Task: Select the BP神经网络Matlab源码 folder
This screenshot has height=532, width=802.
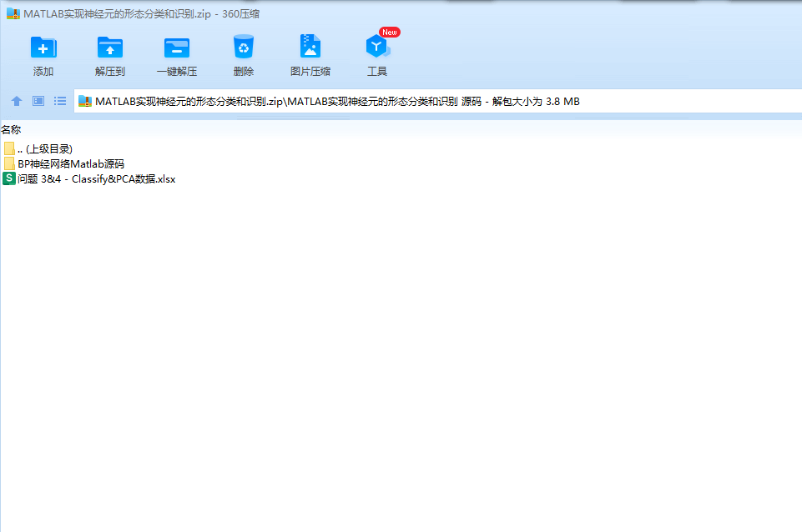Action: point(64,164)
